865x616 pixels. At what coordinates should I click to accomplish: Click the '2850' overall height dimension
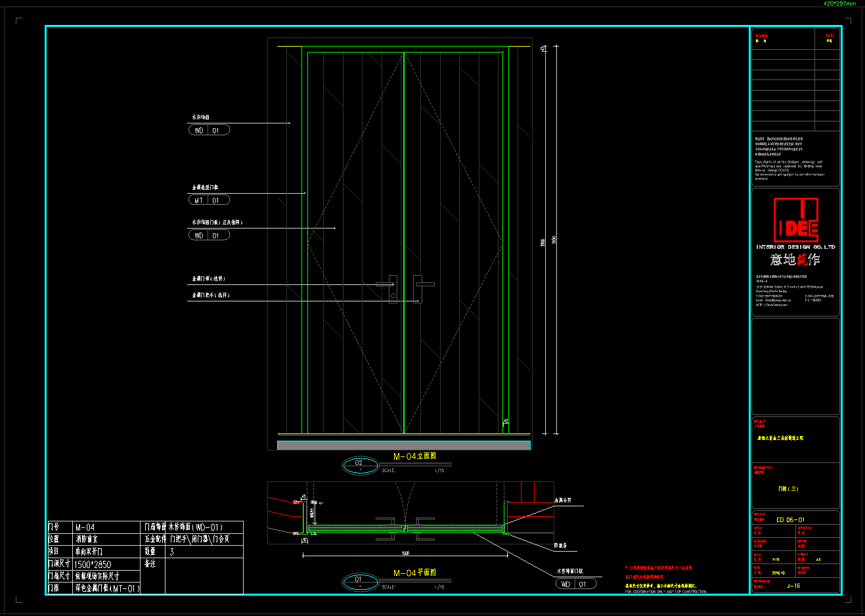pyautogui.click(x=554, y=240)
